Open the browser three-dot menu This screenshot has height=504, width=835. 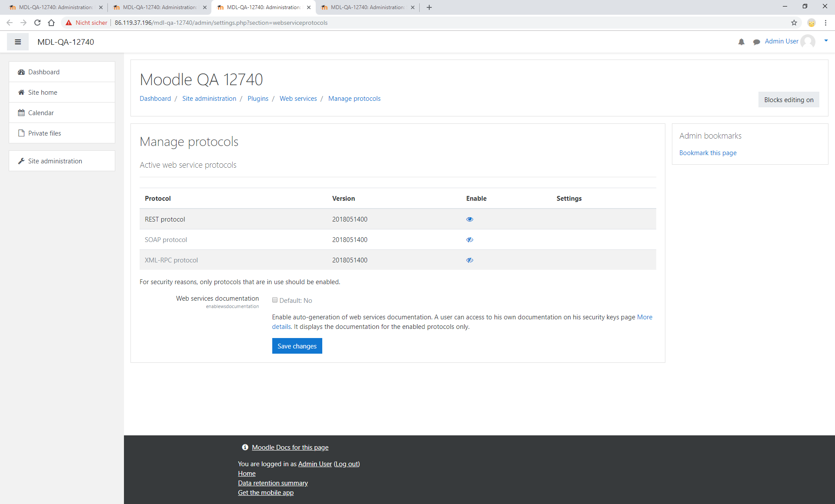[x=825, y=23]
